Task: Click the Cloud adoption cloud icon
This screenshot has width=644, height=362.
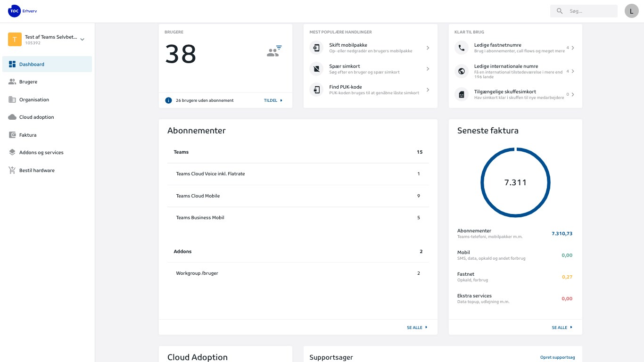Action: pyautogui.click(x=12, y=117)
